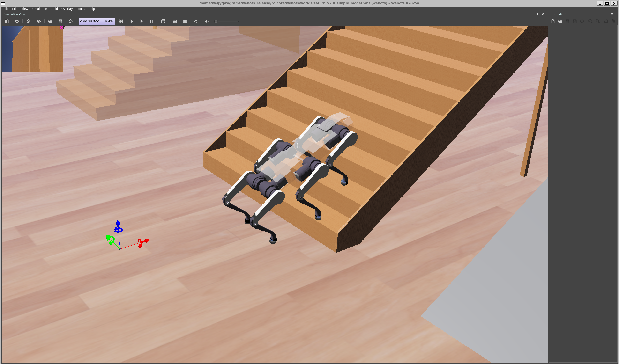619x364 pixels.
Task: Click Text Editor save file icon
Action: (x=567, y=21)
